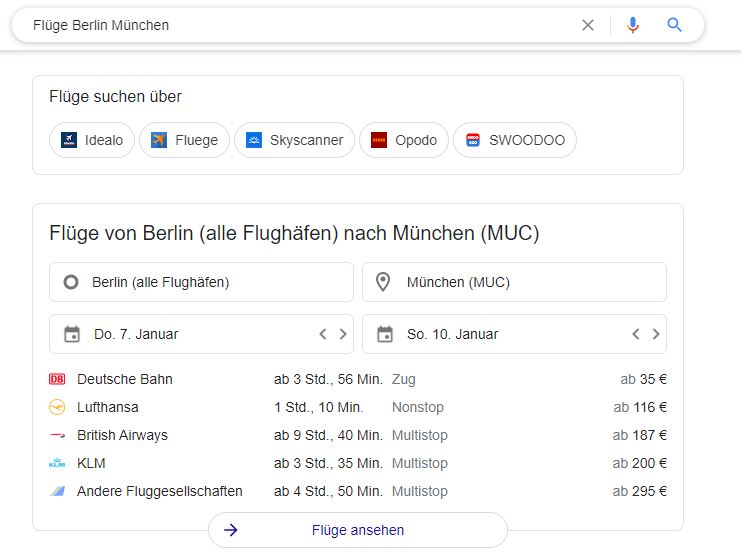The height and width of the screenshot is (549, 741).
Task: Click price ab 295 €
Action: coord(639,491)
